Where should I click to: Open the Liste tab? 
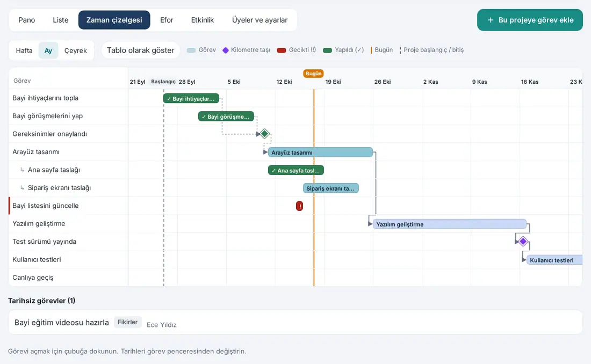click(x=61, y=20)
